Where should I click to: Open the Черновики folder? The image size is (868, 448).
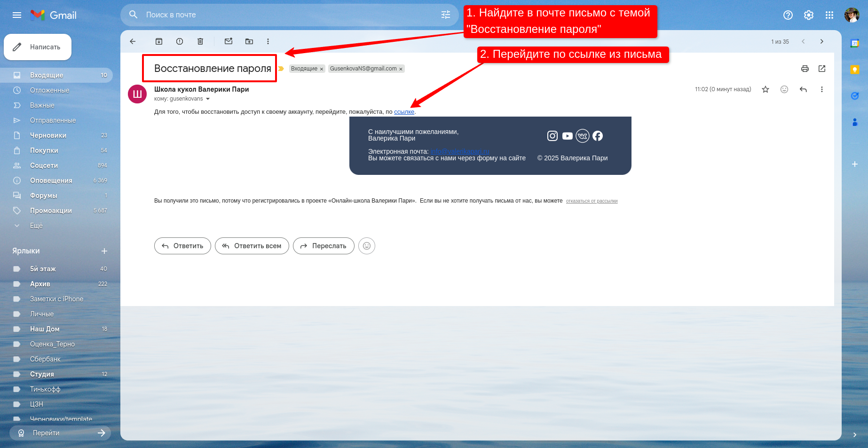[x=48, y=135]
